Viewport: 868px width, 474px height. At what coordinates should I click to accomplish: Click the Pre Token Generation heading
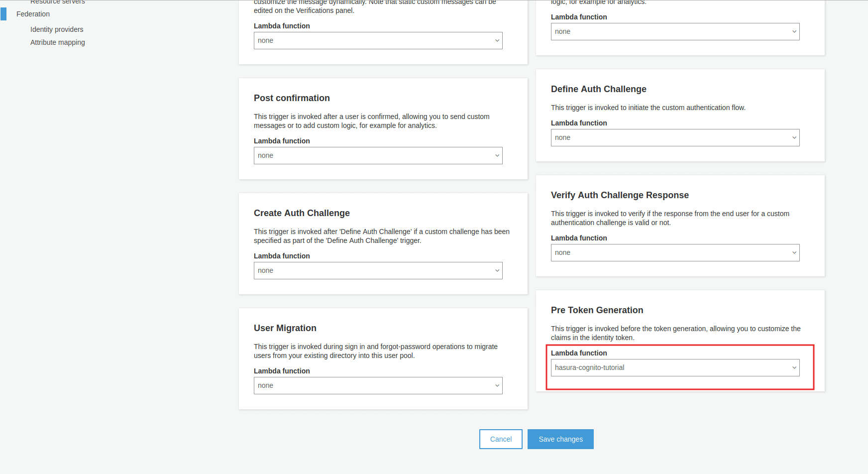tap(597, 310)
